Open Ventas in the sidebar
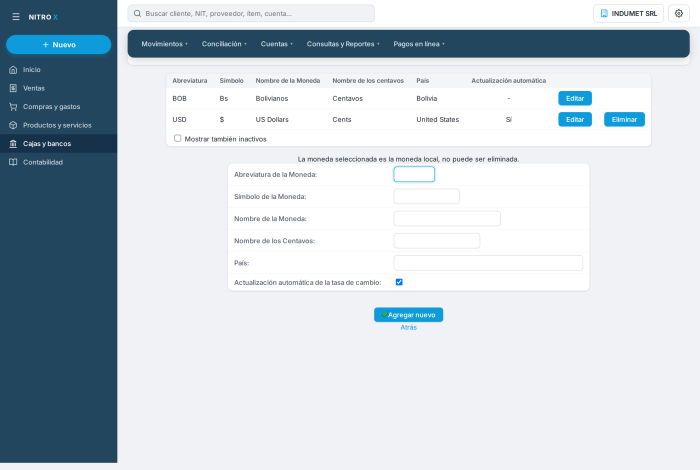The image size is (700, 470). 58,88
